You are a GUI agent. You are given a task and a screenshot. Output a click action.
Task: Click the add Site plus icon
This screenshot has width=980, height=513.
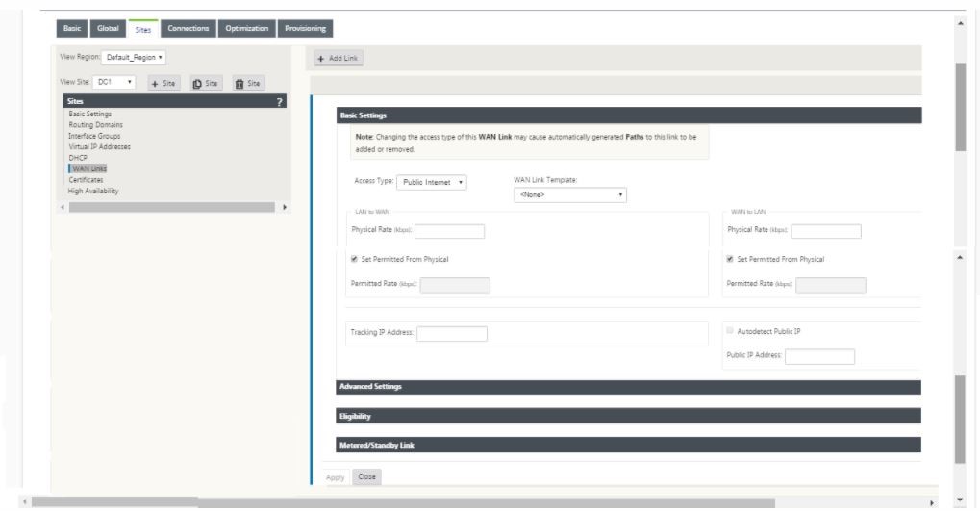point(164,83)
